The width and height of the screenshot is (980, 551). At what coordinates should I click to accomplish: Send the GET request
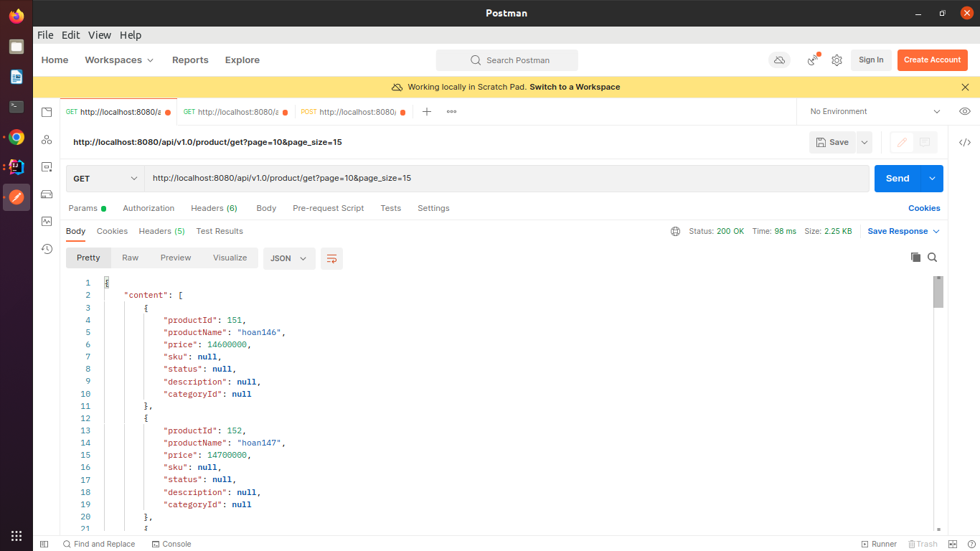(x=897, y=179)
